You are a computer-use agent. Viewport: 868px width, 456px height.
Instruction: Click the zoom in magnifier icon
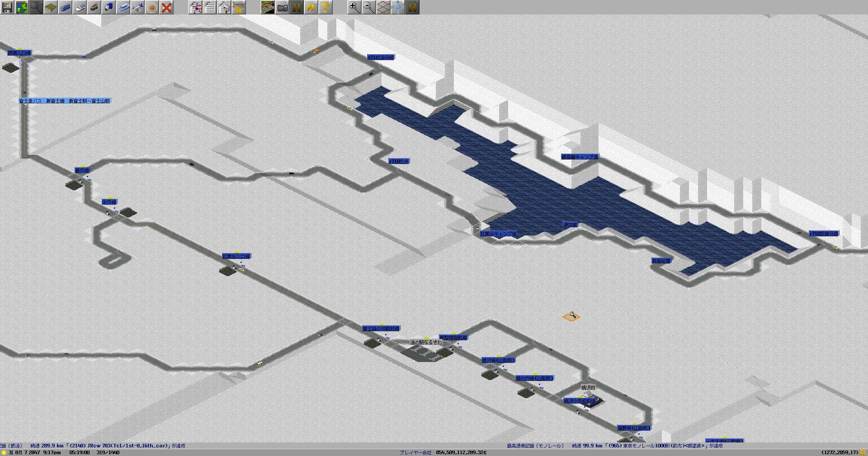point(354,7)
